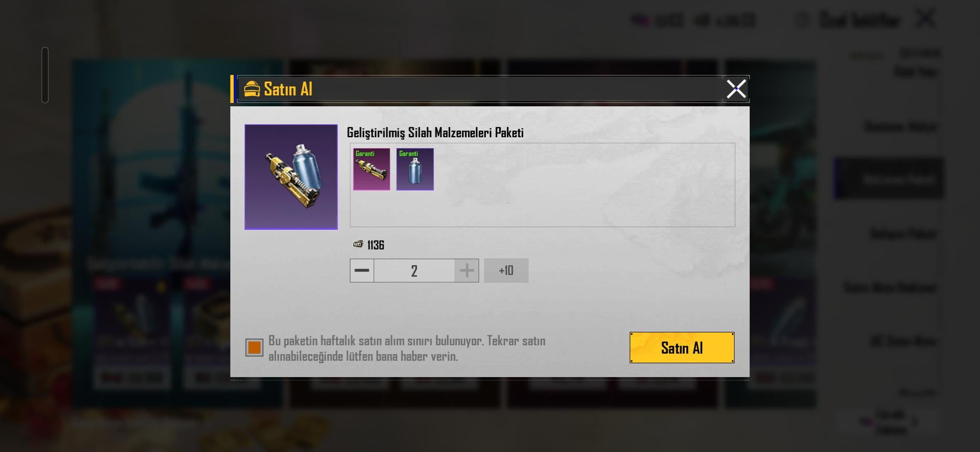Toggle the orange weekly limit notification checkbox

coord(254,347)
